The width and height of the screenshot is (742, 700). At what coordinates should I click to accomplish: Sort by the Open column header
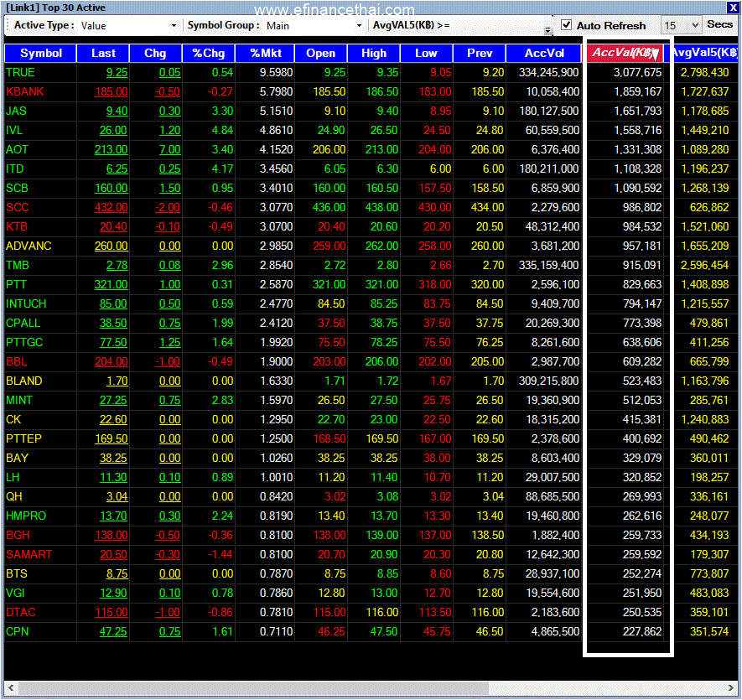[321, 53]
